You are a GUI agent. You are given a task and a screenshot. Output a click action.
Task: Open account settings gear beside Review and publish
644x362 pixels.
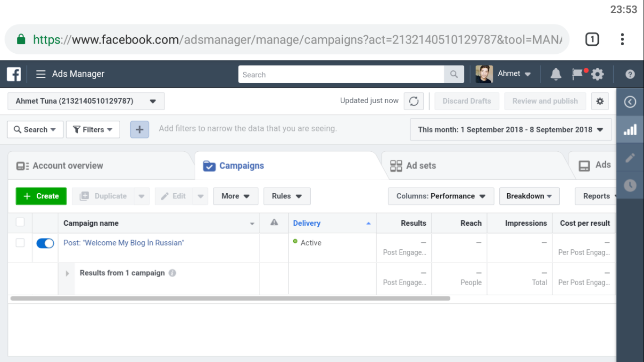(600, 101)
